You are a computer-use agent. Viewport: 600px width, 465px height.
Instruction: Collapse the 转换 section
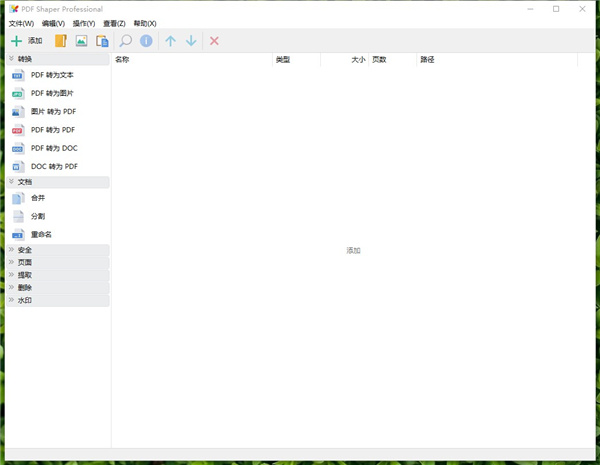[x=58, y=59]
